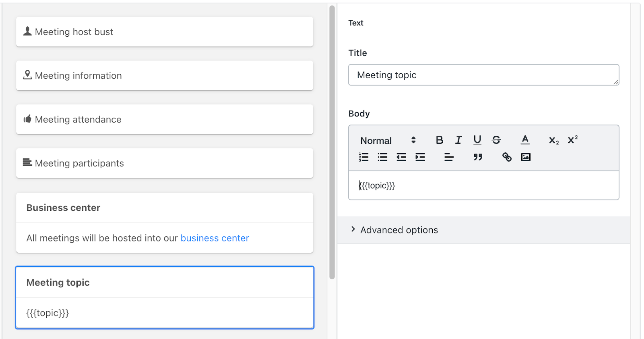Select the Business center text block
The width and height of the screenshot is (644, 339).
(x=165, y=223)
